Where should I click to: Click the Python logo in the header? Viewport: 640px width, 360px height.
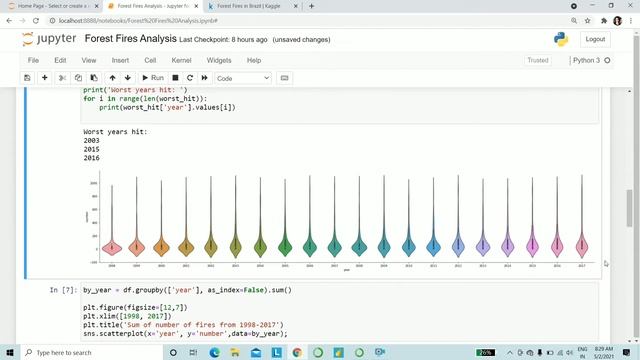[x=561, y=39]
